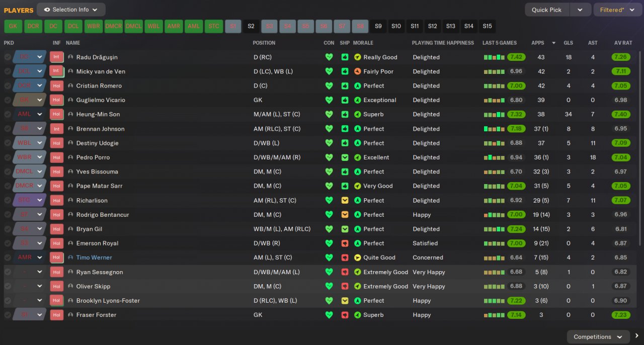The height and width of the screenshot is (345, 644).
Task: Click Oliver Skipp's condition heart icon
Action: (329, 286)
